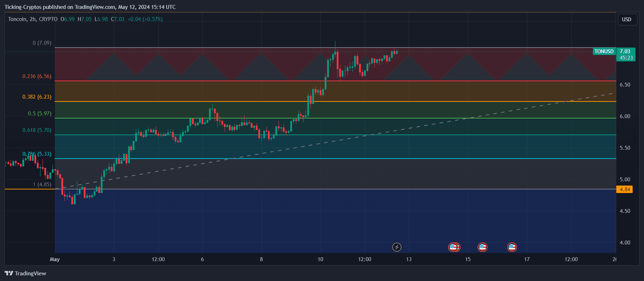
Task: Click the date 17 on the time axis
Action: [527, 259]
